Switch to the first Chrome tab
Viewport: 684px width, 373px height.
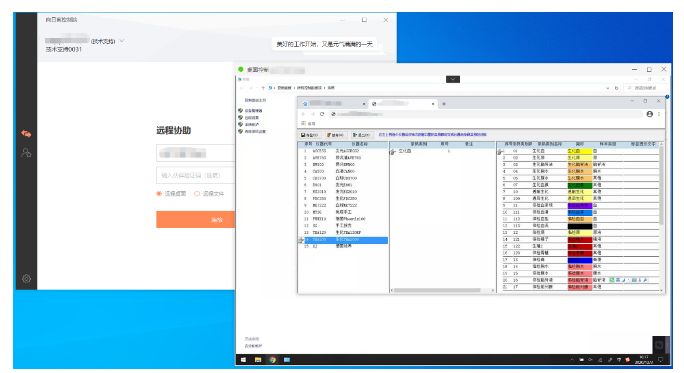click(333, 103)
